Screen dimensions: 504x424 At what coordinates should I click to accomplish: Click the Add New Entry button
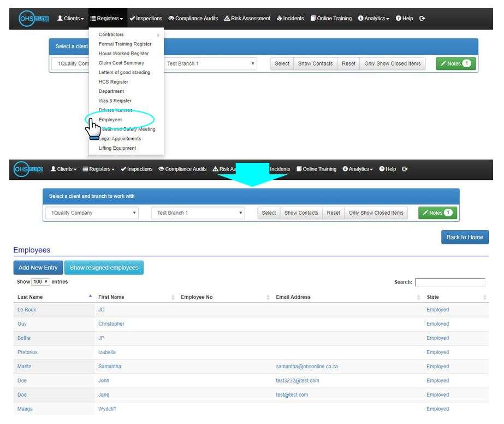[38, 268]
